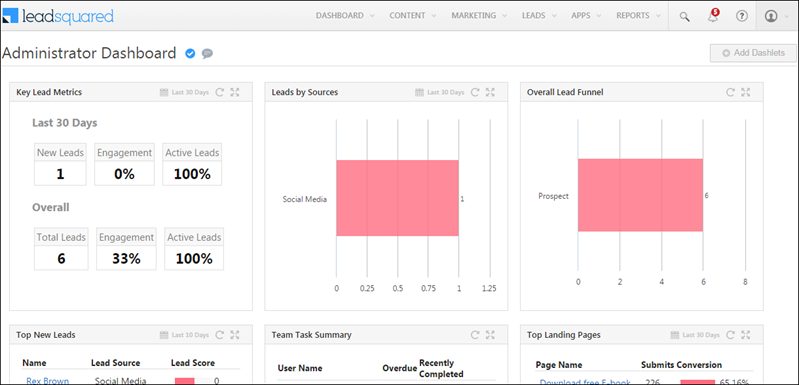Click the Social Media bar in chart

[x=397, y=198]
